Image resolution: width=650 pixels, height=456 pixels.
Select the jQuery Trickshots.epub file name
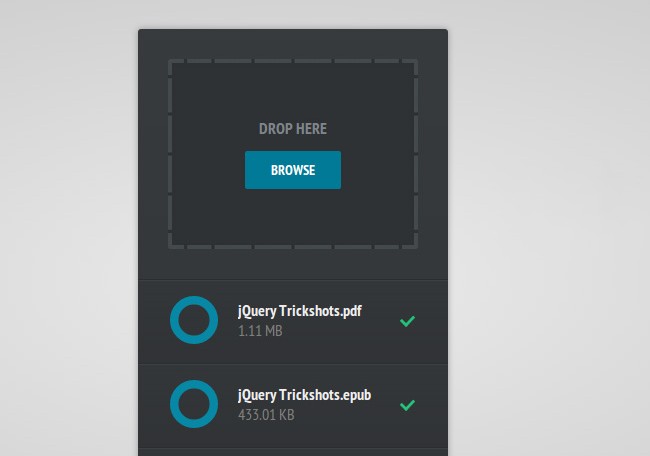coord(304,395)
